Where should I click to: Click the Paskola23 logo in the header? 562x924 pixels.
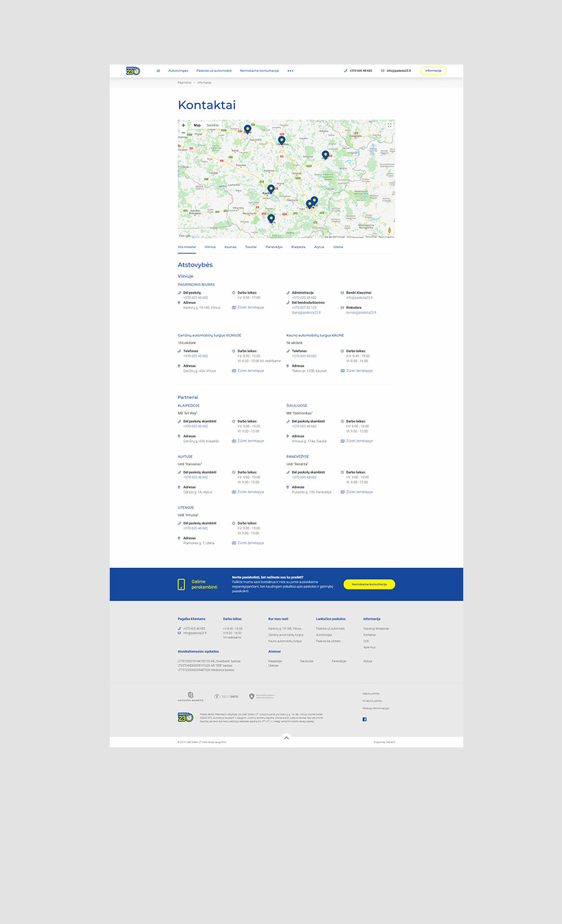point(133,71)
